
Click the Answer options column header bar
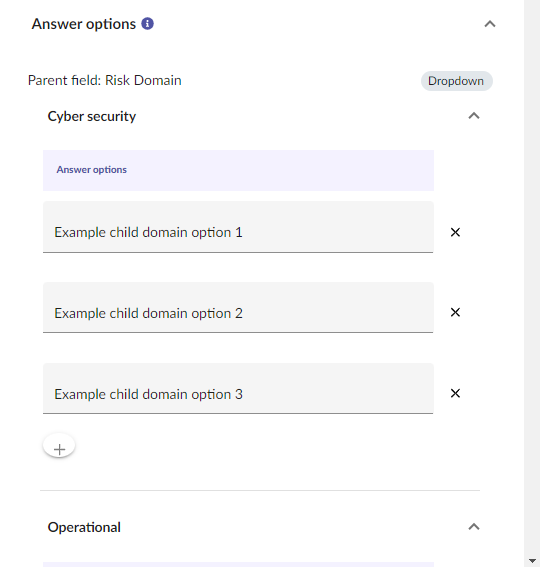coord(238,170)
